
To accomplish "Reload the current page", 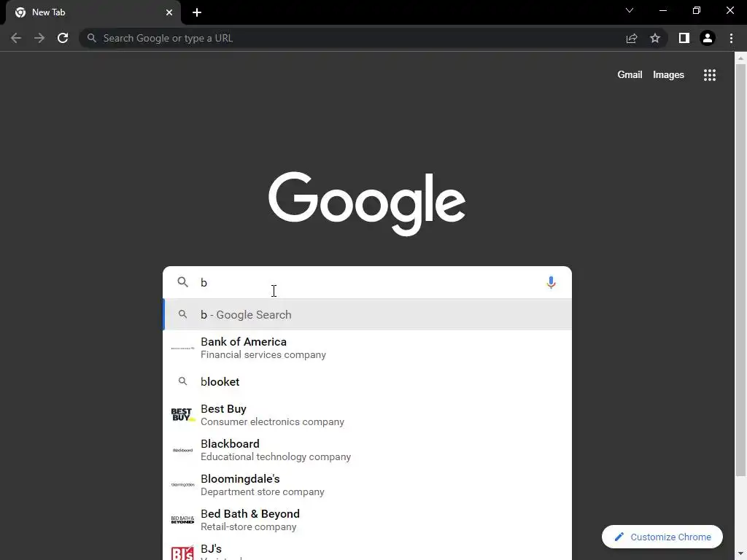I will pyautogui.click(x=63, y=38).
